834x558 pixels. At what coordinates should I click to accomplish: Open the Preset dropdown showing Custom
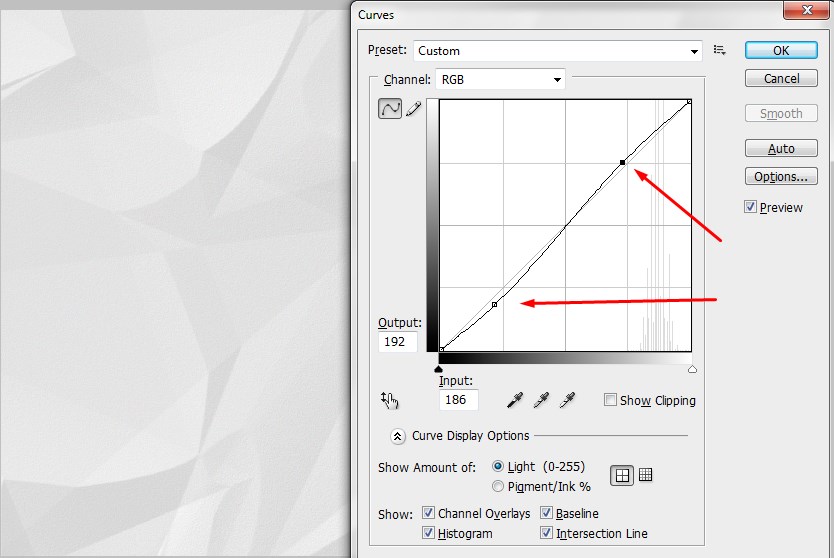(557, 51)
